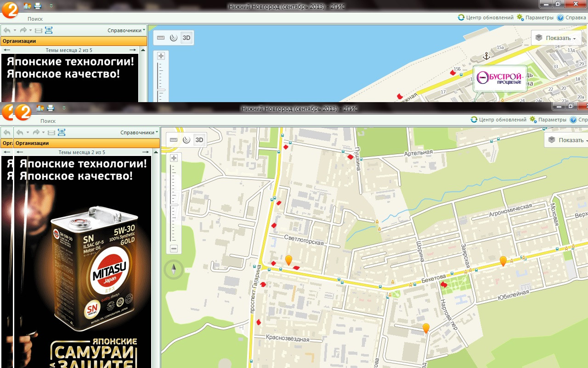The width and height of the screenshot is (588, 368).
Task: Click Юбилейная street label on map
Action: (x=514, y=294)
